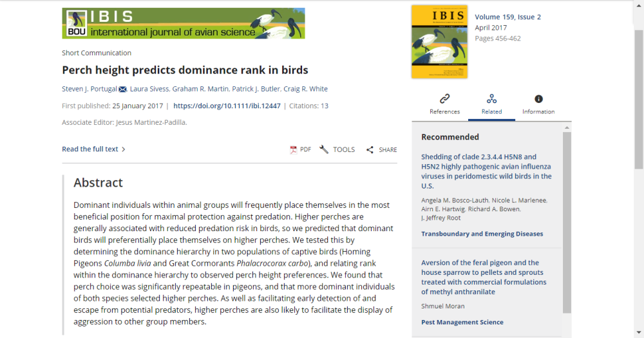Switch to the References tab label
The image size is (644, 338).
point(444,111)
